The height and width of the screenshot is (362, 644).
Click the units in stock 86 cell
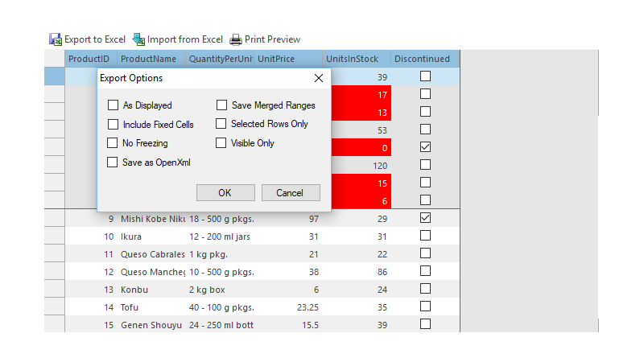click(357, 272)
